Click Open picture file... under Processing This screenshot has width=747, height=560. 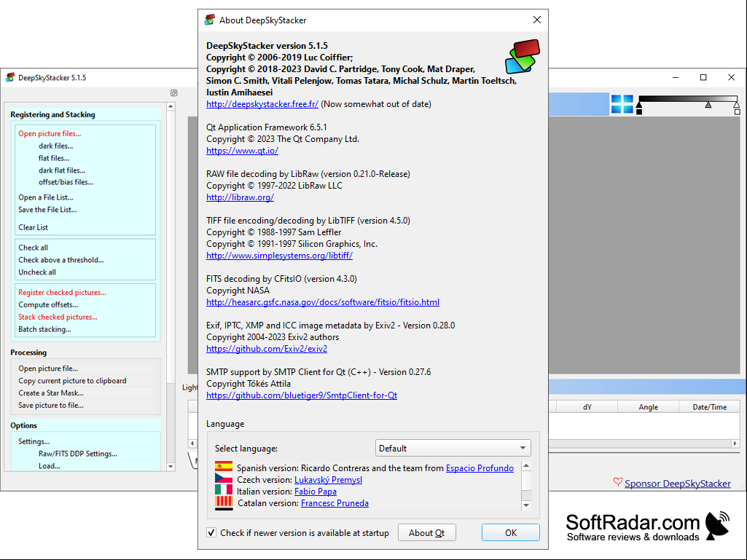pos(48,368)
